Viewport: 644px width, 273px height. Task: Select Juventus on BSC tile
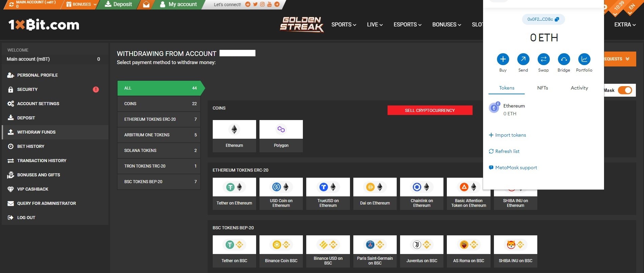pos(422,251)
